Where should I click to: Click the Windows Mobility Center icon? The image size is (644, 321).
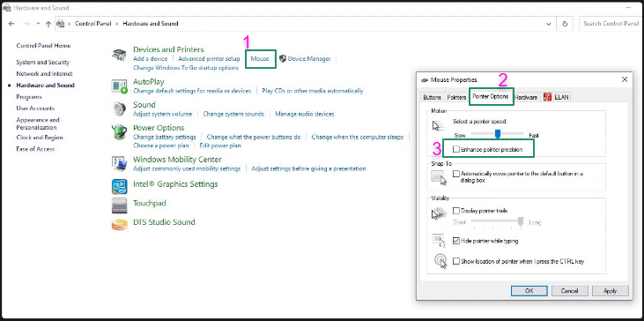point(119,163)
